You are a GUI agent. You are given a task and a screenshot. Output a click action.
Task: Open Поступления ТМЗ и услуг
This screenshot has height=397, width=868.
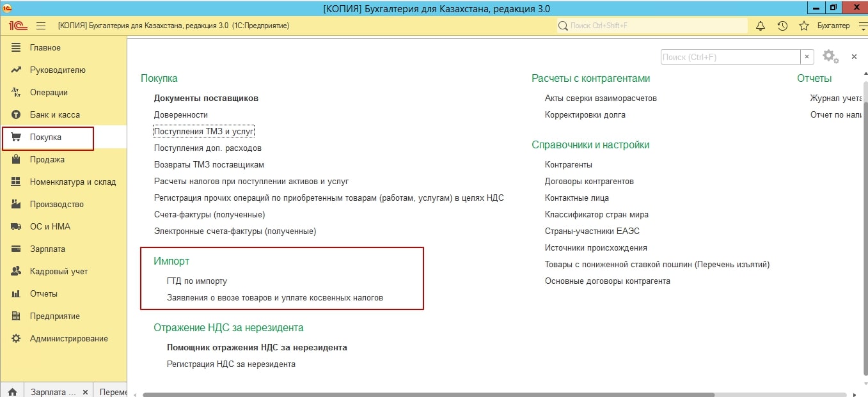click(204, 131)
